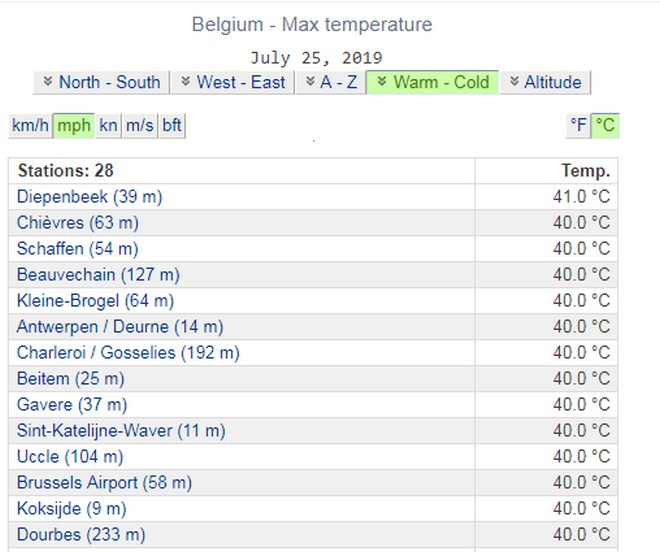The width and height of the screenshot is (660, 552).
Task: Go to Brussels Airport station
Action: coord(105,483)
